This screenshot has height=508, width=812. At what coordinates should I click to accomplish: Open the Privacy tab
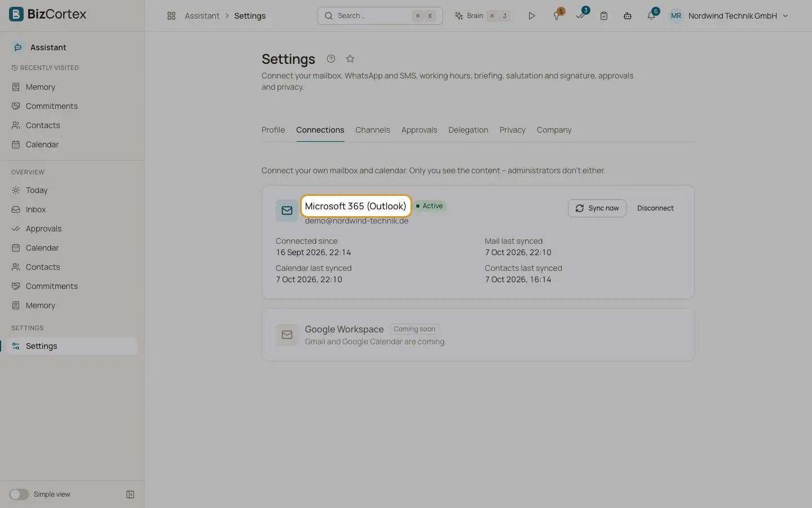(513, 130)
